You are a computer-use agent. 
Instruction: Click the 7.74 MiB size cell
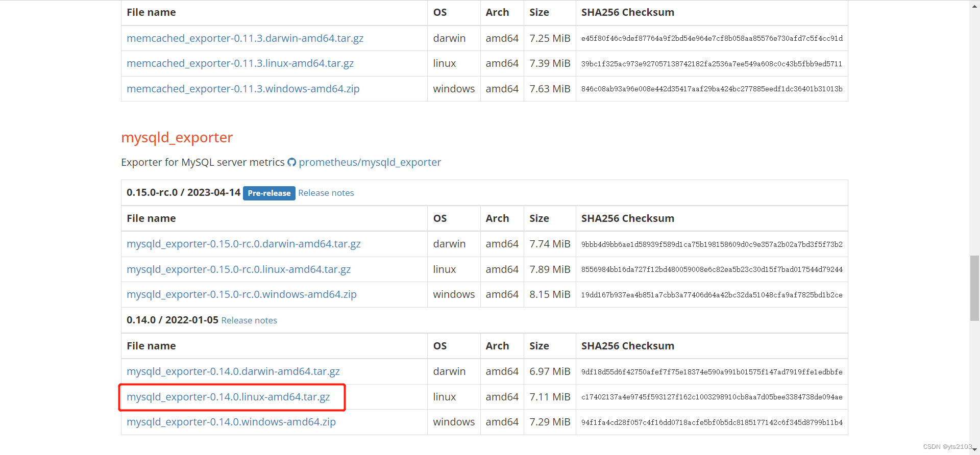(550, 244)
